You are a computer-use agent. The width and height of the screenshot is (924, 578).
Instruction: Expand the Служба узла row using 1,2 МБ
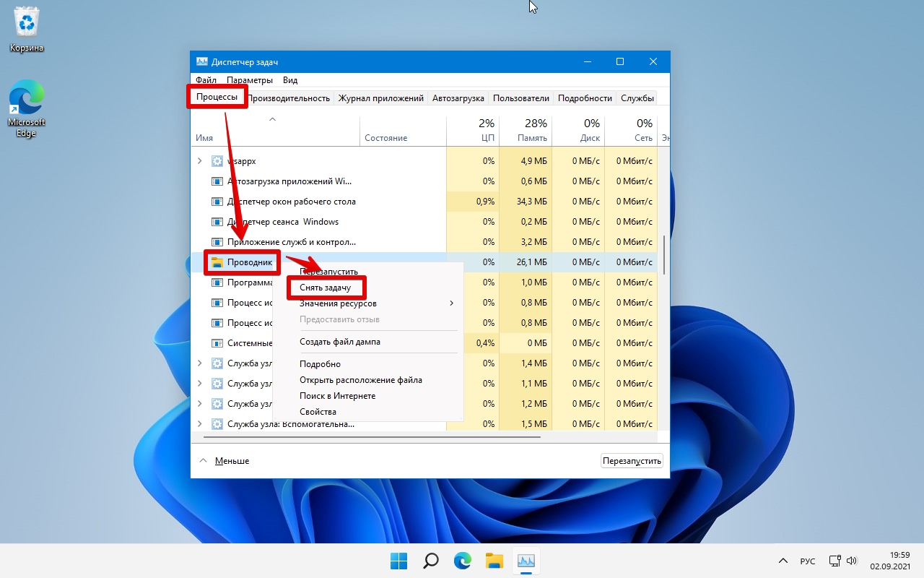(x=200, y=404)
